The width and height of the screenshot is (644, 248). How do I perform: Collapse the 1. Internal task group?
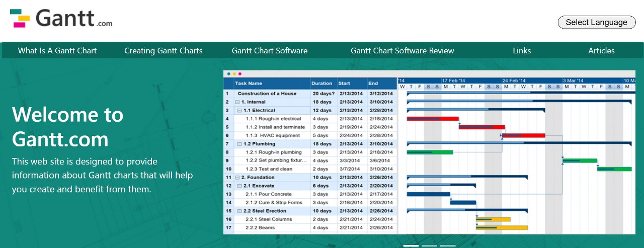237,102
